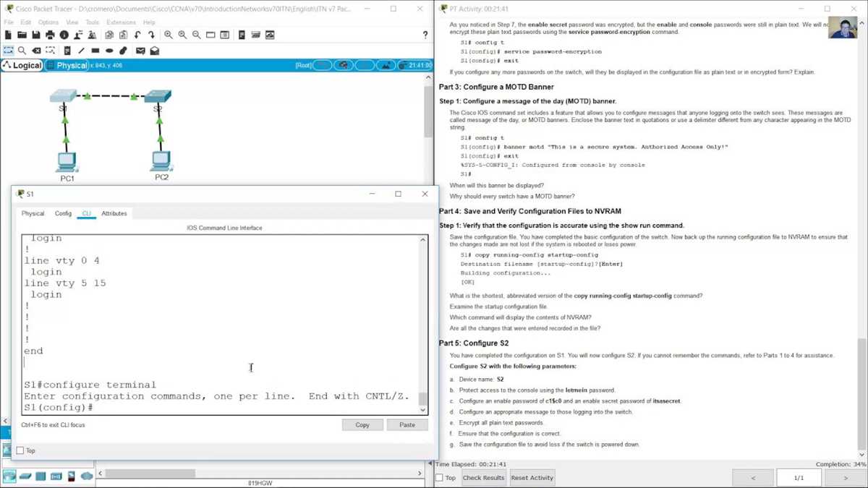This screenshot has height=488, width=868.
Task: Zoom out of the workspace with the minus magnifier
Action: [196, 35]
